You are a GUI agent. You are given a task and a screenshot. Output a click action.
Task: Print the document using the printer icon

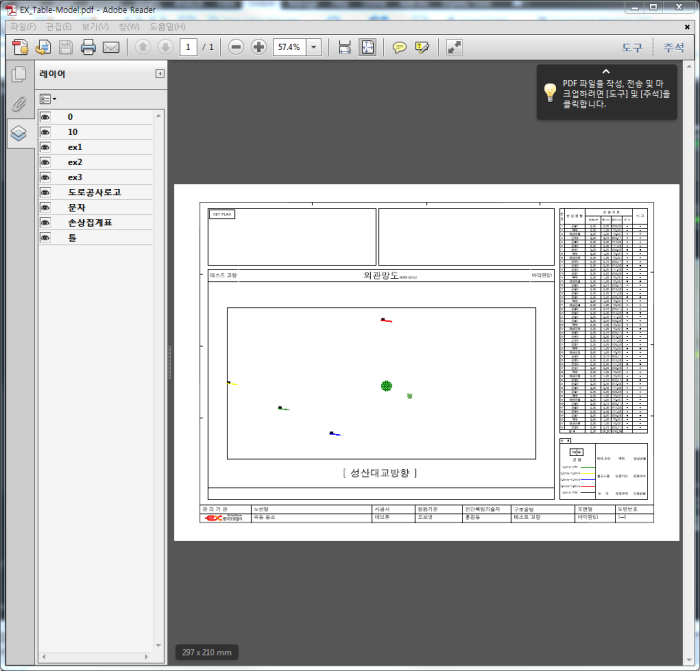[88, 47]
